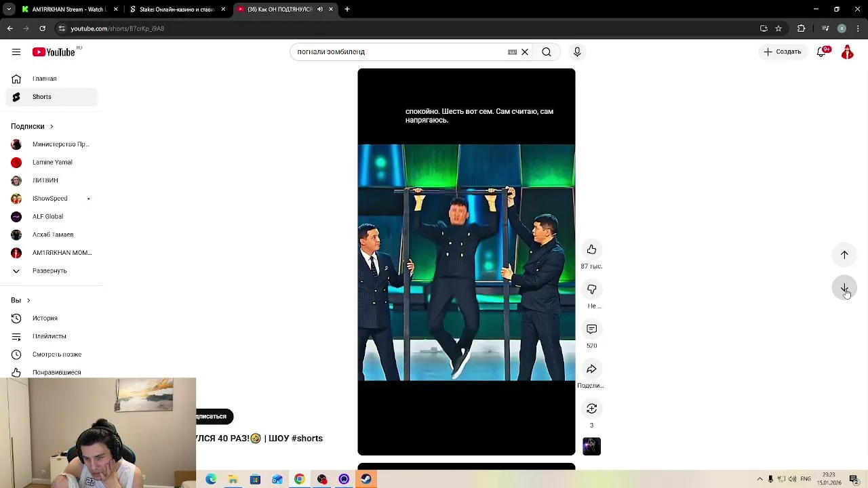Go back with the browser back arrow
The width and height of the screenshot is (868, 488).
coord(10,28)
